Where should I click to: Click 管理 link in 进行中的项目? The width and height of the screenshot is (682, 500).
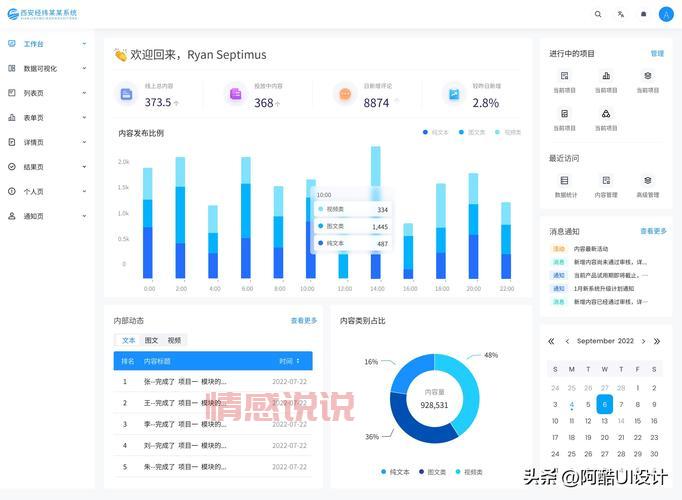tap(657, 53)
